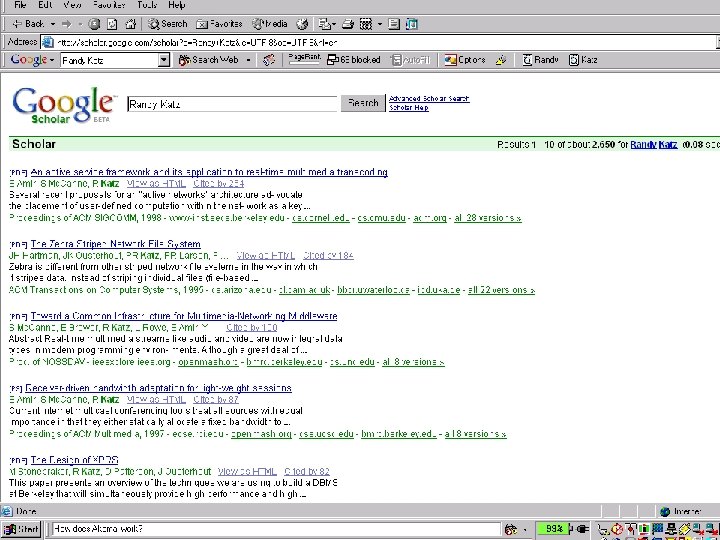The image size is (720, 540).
Task: Open the Zebra Striped Network File System link
Action: [x=116, y=244]
